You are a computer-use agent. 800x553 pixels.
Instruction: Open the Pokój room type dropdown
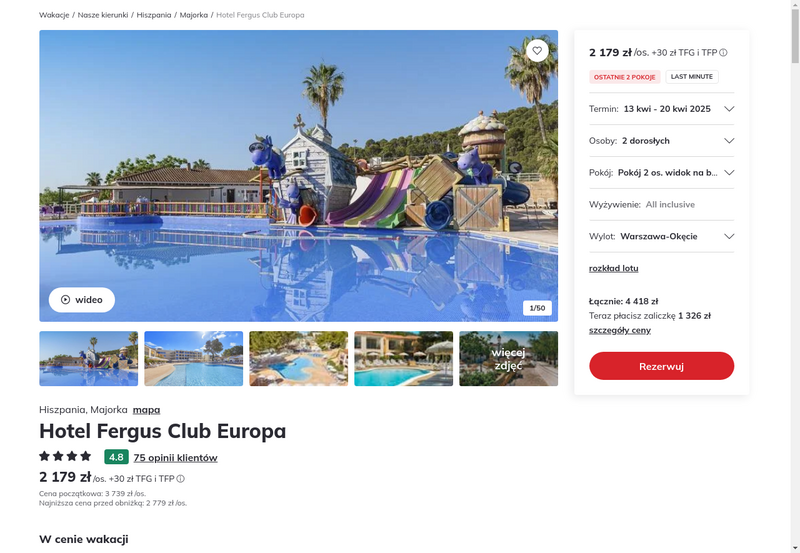(x=661, y=172)
